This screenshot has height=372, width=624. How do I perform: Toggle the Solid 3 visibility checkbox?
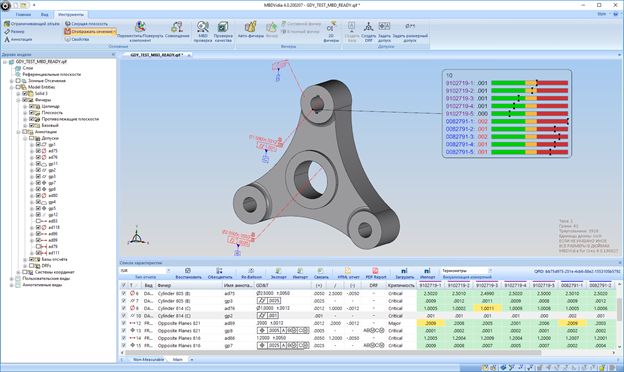(25, 93)
